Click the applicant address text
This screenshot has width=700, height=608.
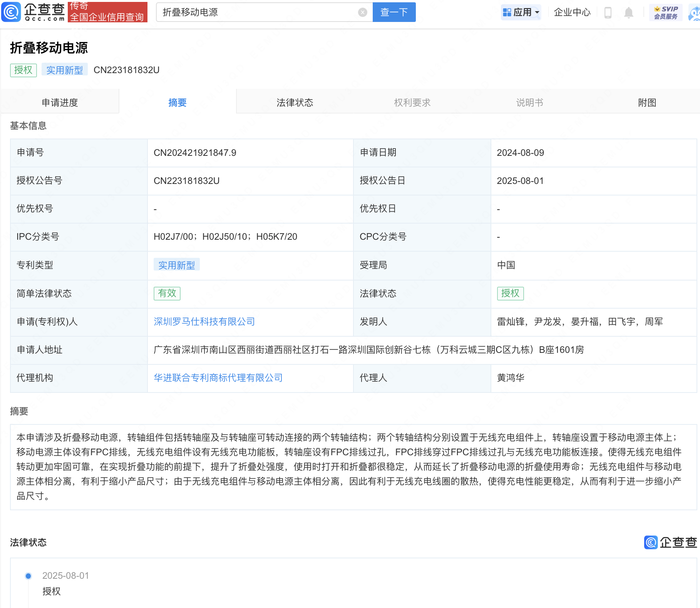(x=368, y=350)
